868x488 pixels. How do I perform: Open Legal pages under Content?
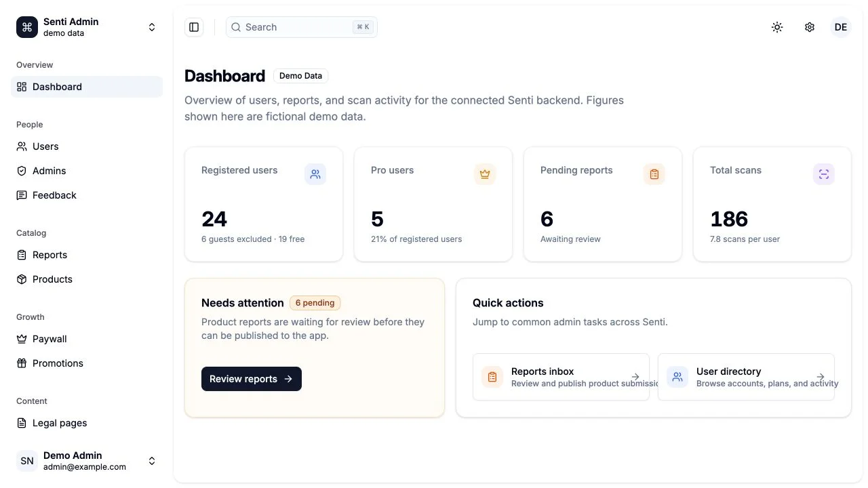tap(87, 423)
